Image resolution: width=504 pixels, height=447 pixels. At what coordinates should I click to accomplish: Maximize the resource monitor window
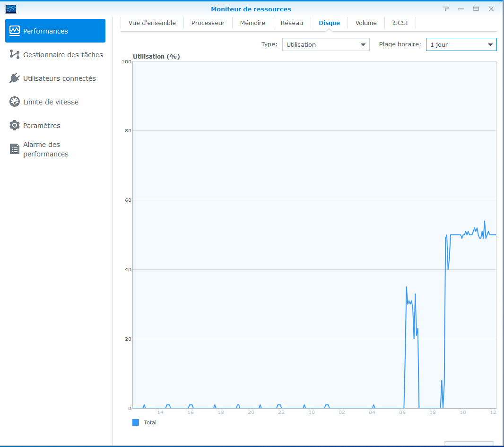click(x=476, y=9)
